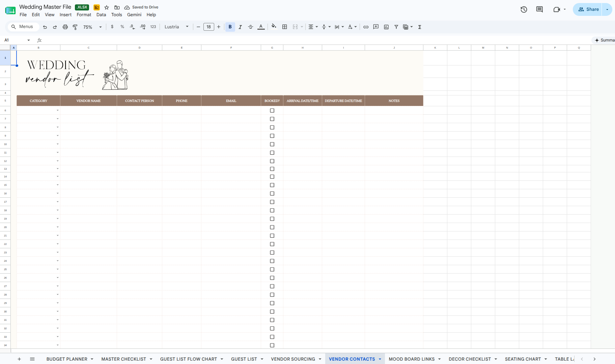
Task: Add a comment via toolbar icon
Action: (376, 27)
